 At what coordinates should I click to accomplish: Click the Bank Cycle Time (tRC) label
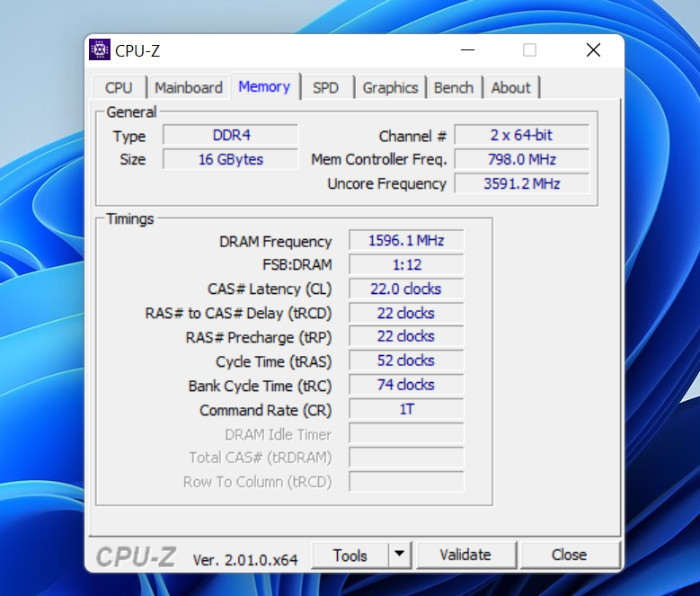pyautogui.click(x=261, y=387)
